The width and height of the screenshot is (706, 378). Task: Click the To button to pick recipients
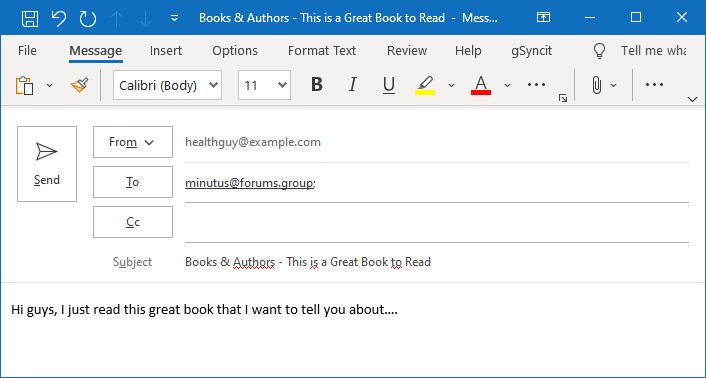tap(133, 182)
